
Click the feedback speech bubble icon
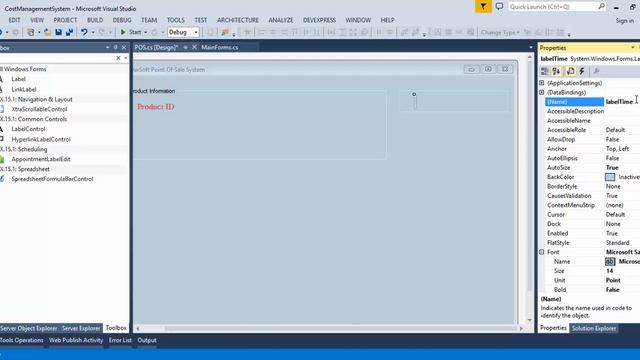point(499,7)
